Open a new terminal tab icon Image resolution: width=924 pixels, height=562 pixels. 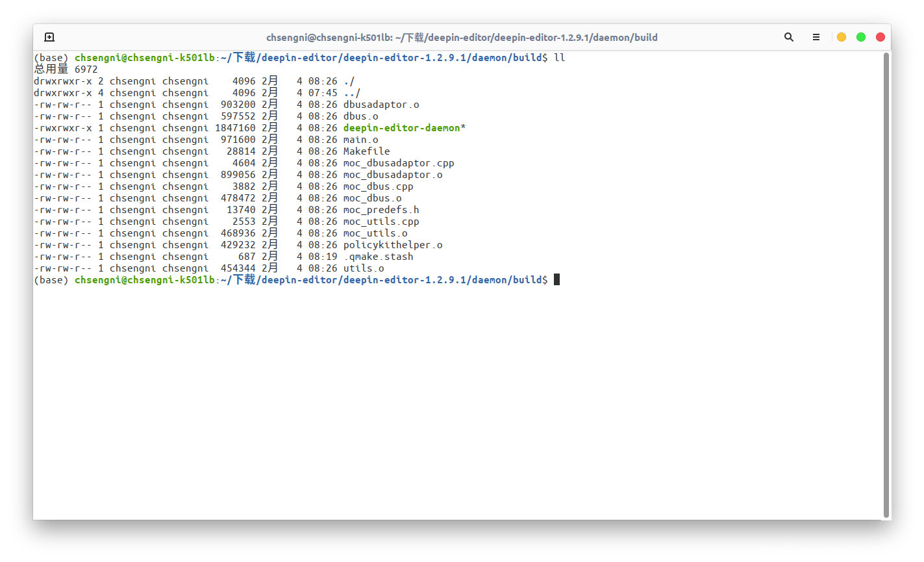pyautogui.click(x=49, y=37)
